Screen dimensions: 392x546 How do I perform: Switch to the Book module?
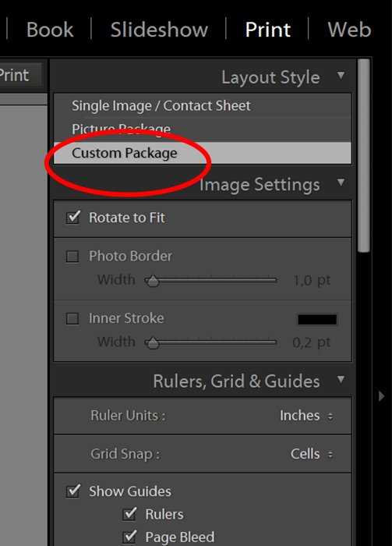click(x=50, y=30)
